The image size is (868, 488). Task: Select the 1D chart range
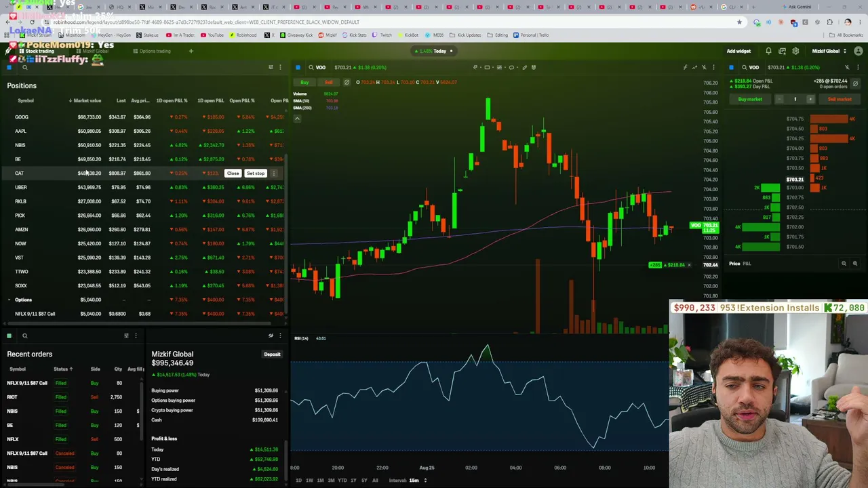point(298,481)
